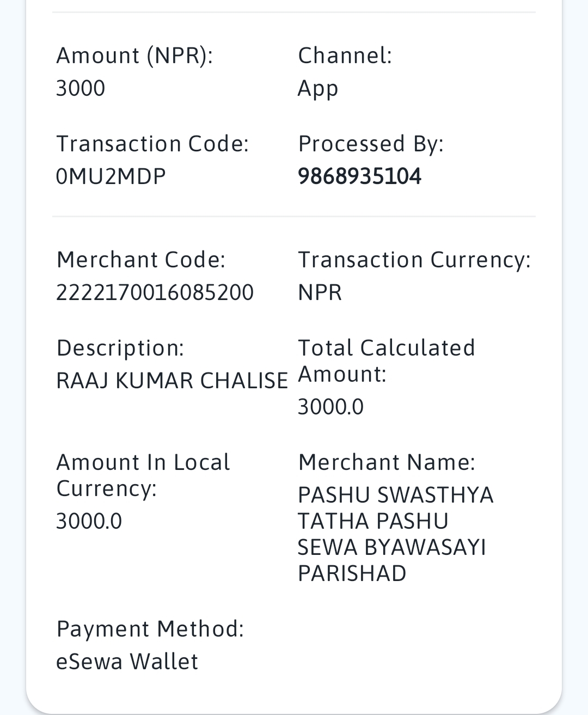
Task: Click the Processed By label
Action: pos(371,144)
